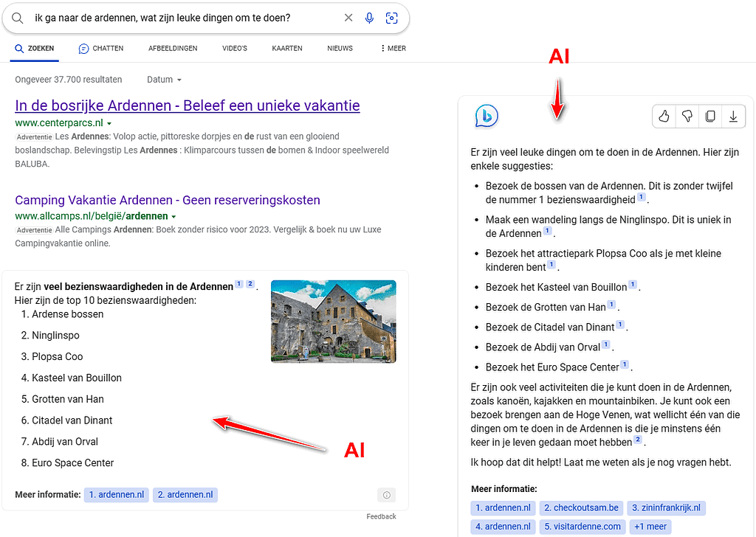Open chat source '1. ardennen.nl'
Viewport: 756px width, 537px height.
[503, 507]
